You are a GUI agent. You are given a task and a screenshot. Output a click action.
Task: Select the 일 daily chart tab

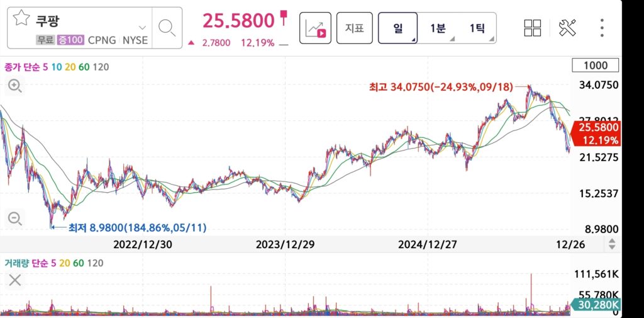click(x=398, y=28)
